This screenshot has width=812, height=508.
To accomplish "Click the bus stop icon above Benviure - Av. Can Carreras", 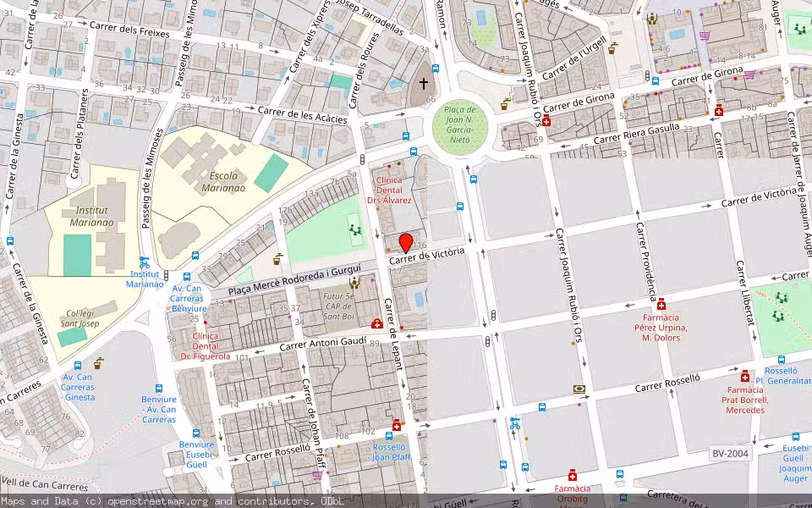I will click(159, 389).
